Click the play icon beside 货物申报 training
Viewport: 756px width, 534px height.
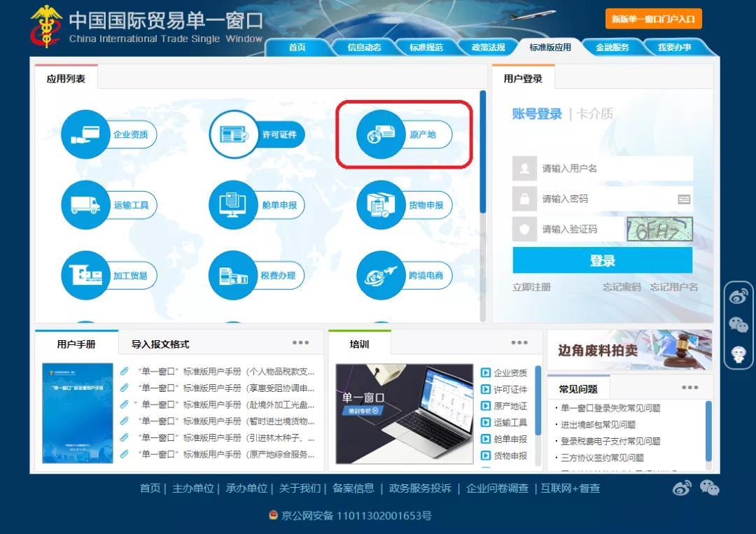486,456
